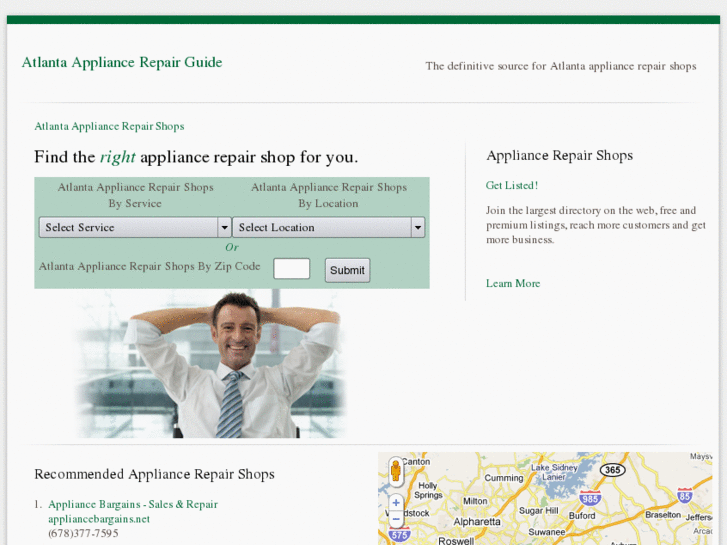Click the tagline about the definitive source
727x545 pixels.
tap(561, 66)
